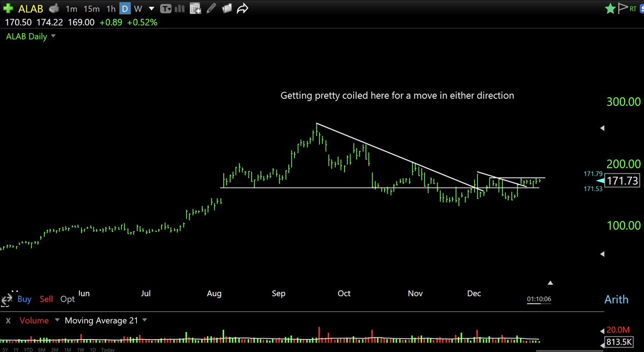Click the Buy button

(x=24, y=299)
